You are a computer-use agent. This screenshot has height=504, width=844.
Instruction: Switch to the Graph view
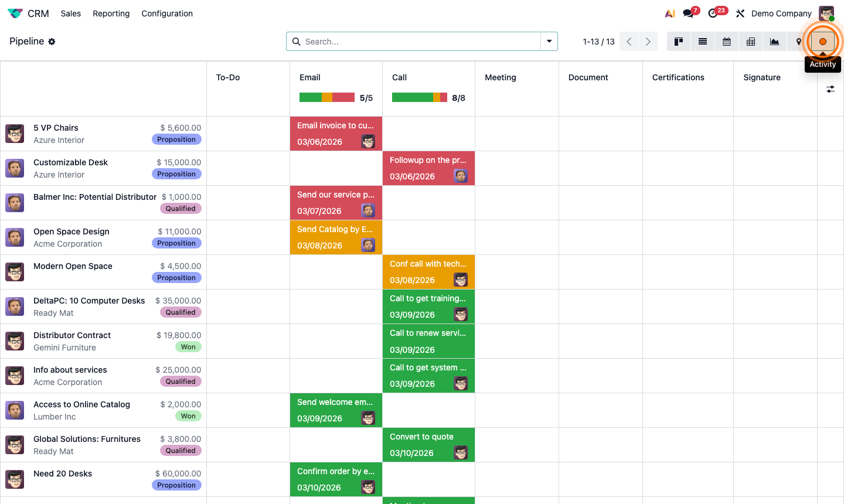[774, 41]
